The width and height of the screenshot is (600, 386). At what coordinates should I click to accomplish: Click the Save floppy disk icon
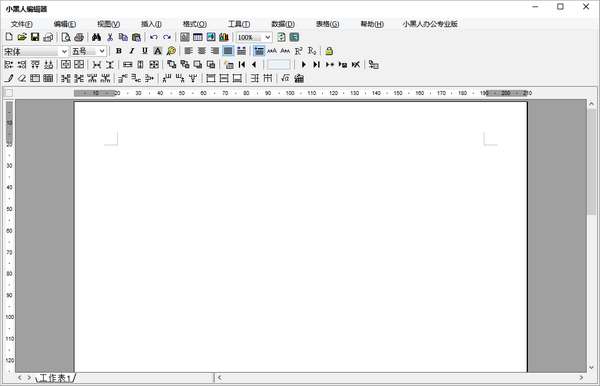tap(35, 37)
